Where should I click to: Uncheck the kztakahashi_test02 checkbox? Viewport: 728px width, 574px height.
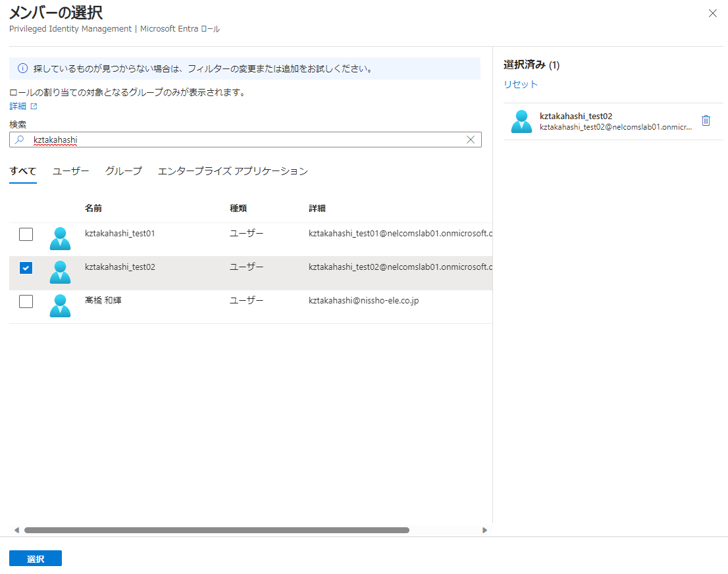coord(26,268)
